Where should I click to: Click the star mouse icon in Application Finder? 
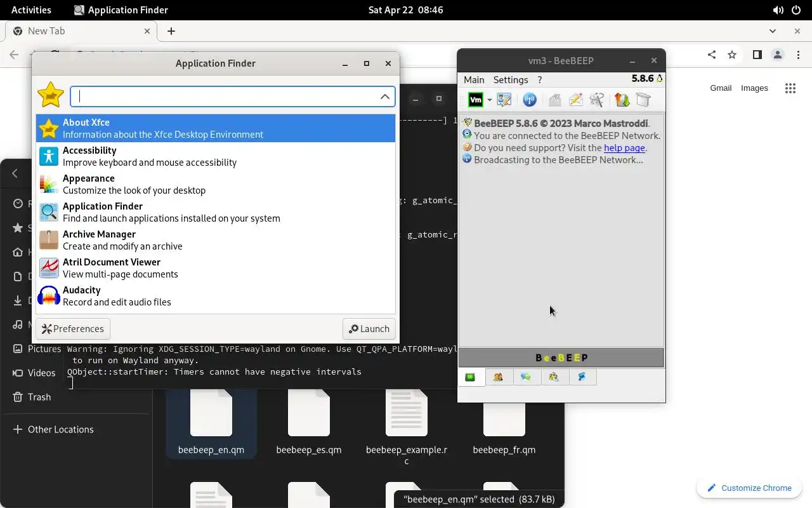51,95
